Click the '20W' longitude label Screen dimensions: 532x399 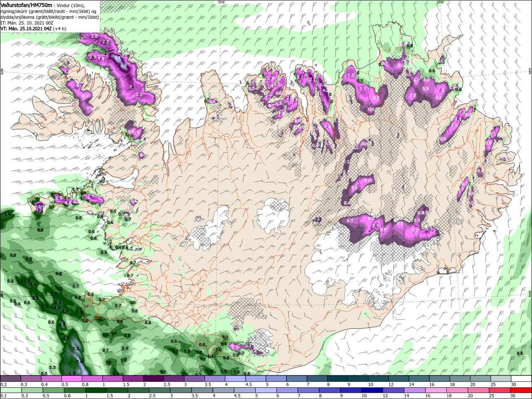(x=221, y=2)
